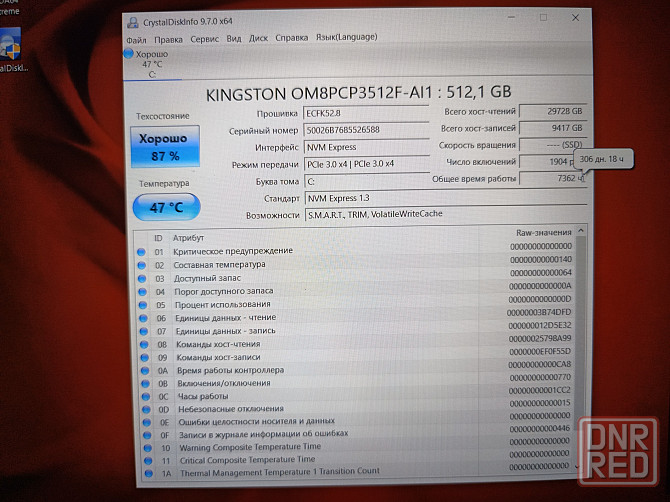Click the Интерфейс field NVM Express
Image resolution: width=670 pixels, height=502 pixels.
coord(366,147)
